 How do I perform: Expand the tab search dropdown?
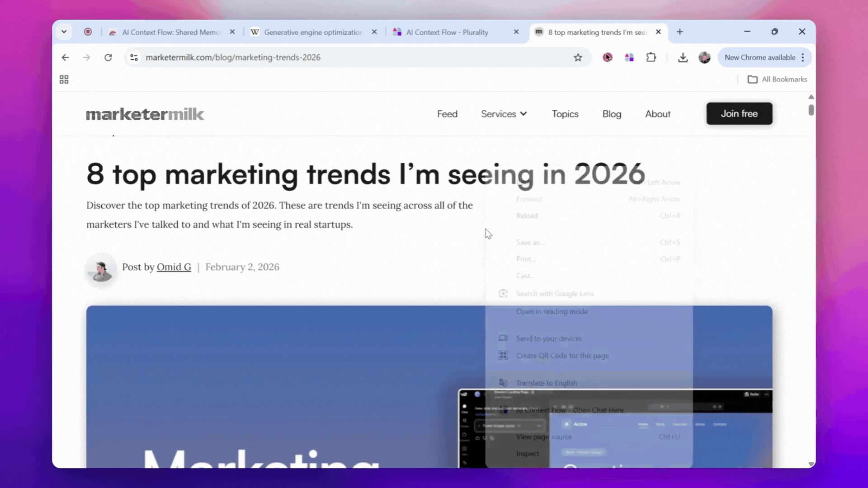(64, 32)
